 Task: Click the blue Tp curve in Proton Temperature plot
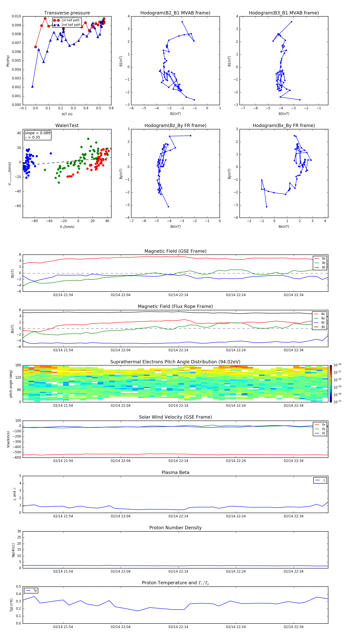coord(175,609)
